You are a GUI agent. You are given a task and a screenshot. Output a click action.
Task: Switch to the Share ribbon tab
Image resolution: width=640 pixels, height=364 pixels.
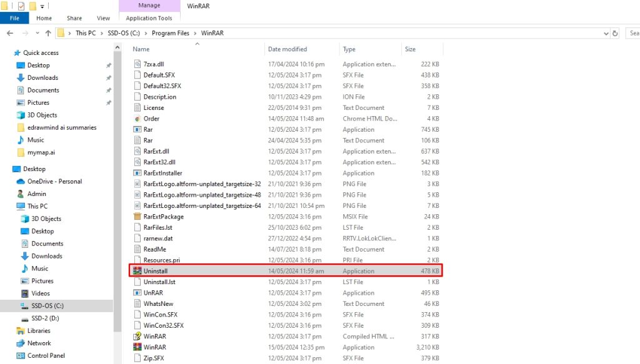click(74, 18)
